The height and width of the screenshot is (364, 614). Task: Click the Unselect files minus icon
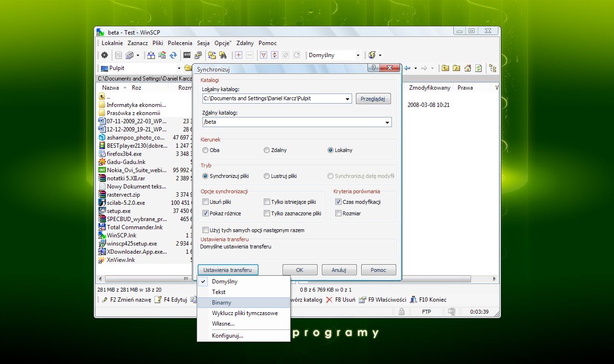coord(249,55)
